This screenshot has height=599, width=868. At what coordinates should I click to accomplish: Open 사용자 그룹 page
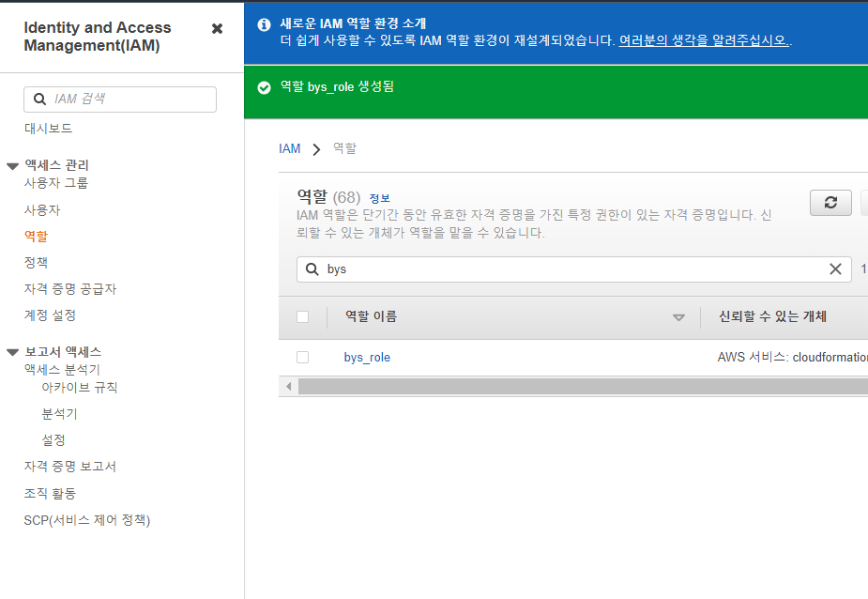[56, 183]
